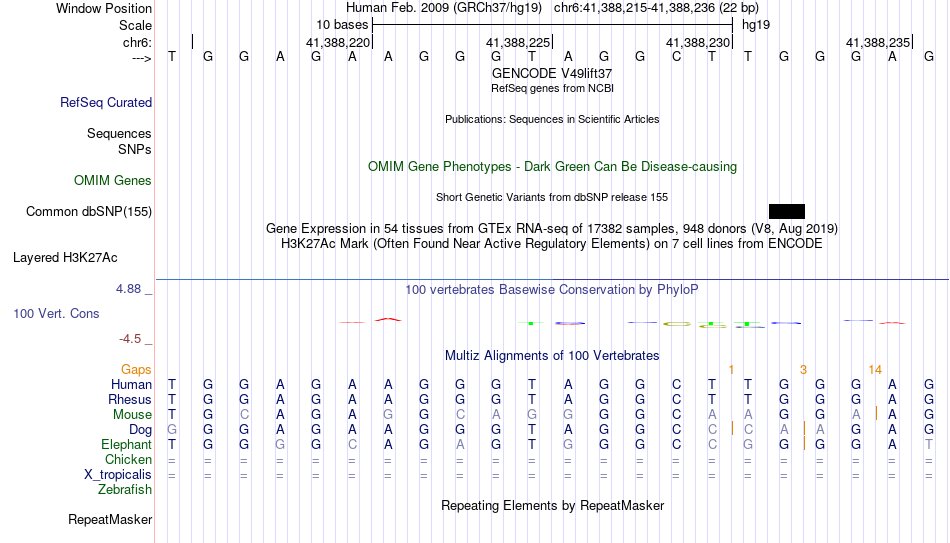
Task: Click the 41,388,225 position marker
Action: pos(518,42)
